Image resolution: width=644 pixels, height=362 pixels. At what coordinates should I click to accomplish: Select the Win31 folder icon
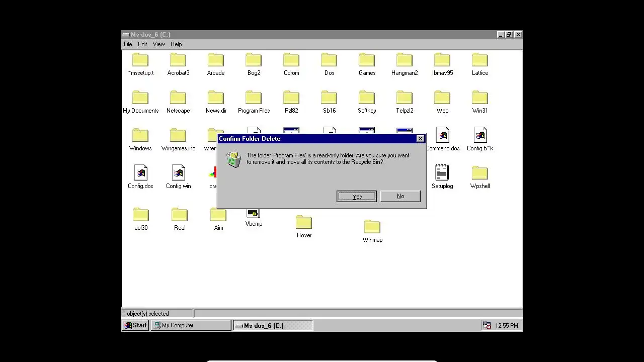click(x=480, y=98)
